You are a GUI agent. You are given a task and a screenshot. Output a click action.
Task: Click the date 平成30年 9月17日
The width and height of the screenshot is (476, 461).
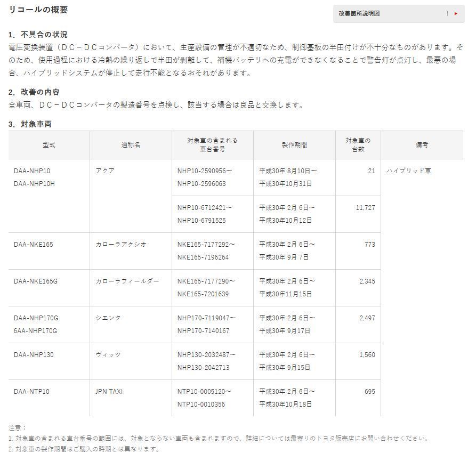click(x=285, y=330)
